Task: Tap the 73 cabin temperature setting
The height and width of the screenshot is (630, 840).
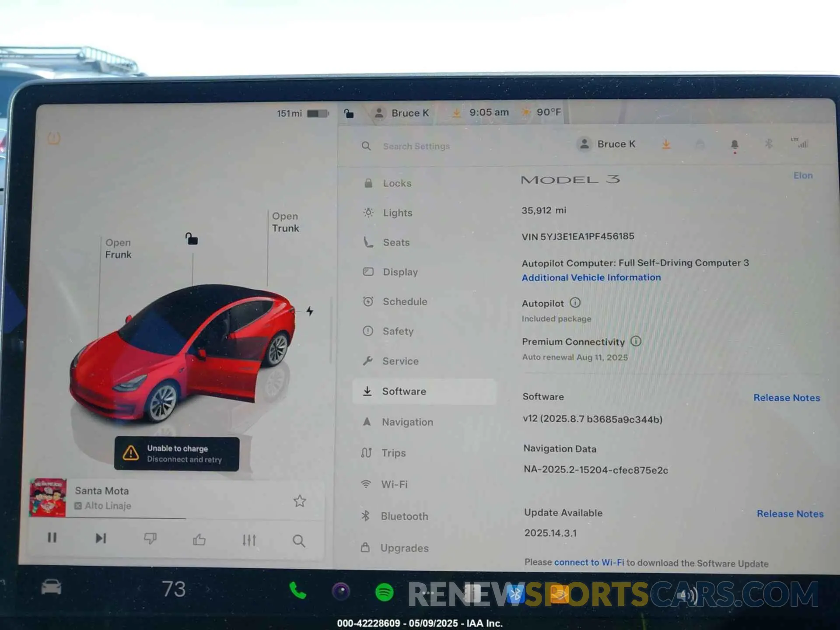Action: coord(174,589)
